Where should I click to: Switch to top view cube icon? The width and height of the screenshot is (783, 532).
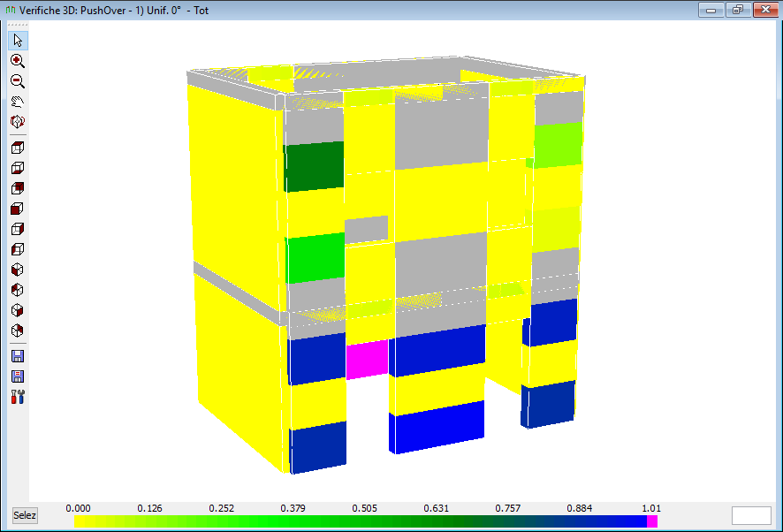[18, 148]
